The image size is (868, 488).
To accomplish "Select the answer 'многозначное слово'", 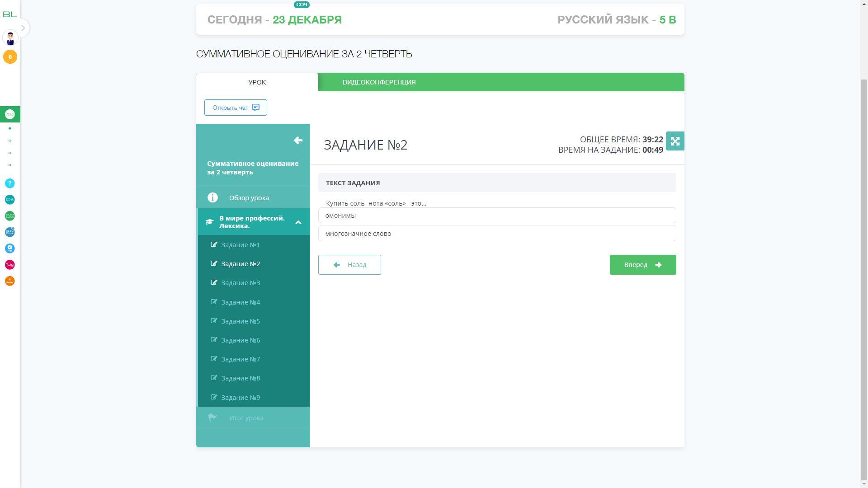I will point(497,234).
